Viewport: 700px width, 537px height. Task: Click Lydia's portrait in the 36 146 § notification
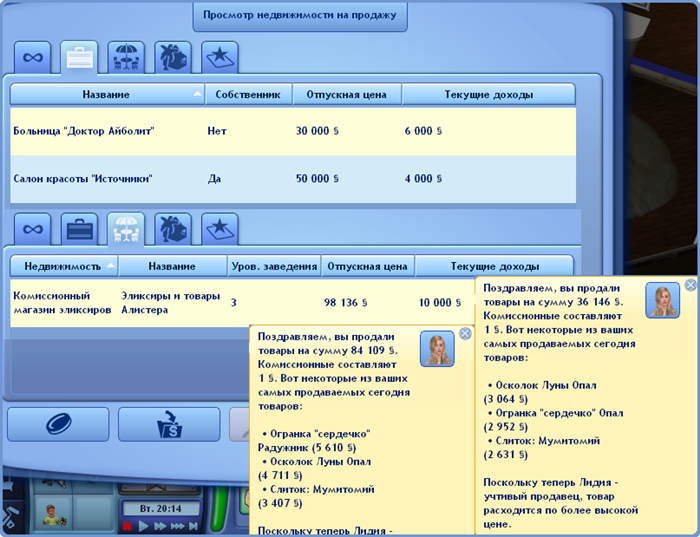pos(662,300)
